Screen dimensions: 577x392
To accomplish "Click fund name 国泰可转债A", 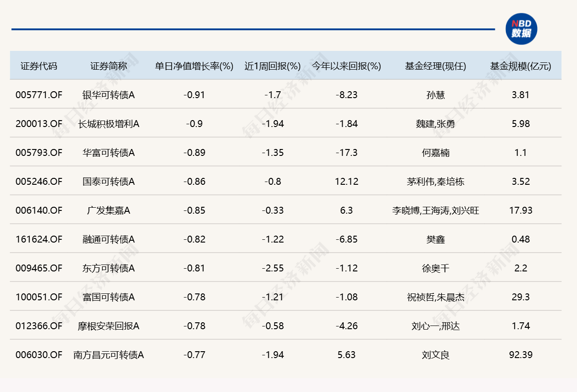I will click(x=109, y=182).
